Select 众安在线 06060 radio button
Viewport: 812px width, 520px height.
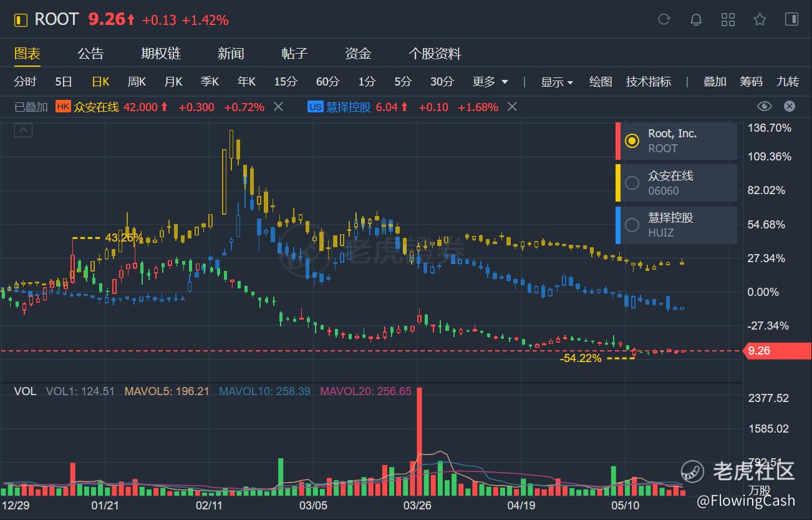[x=632, y=183]
